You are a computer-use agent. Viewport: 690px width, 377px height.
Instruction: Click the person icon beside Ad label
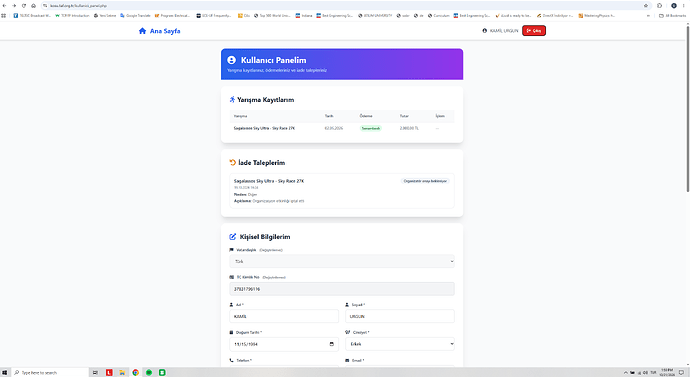(x=231, y=304)
